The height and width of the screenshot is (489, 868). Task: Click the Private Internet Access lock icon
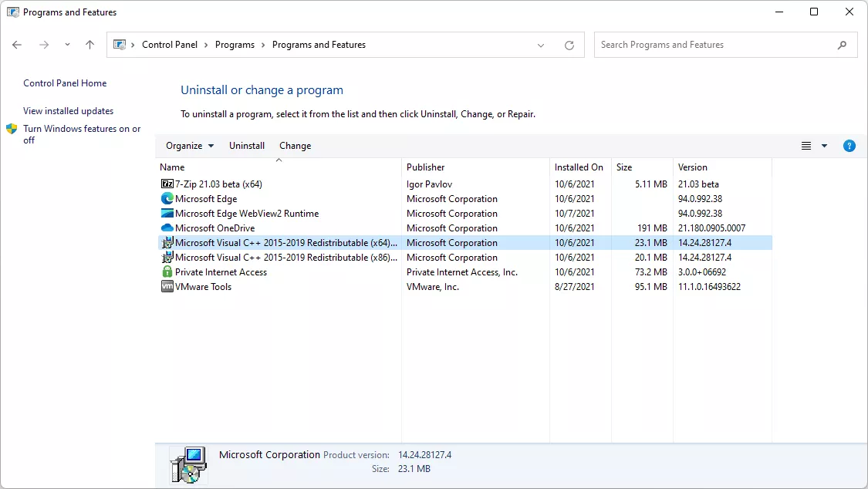pos(167,271)
